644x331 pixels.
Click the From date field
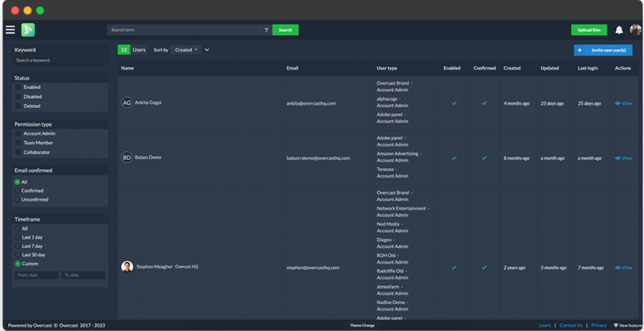click(36, 275)
